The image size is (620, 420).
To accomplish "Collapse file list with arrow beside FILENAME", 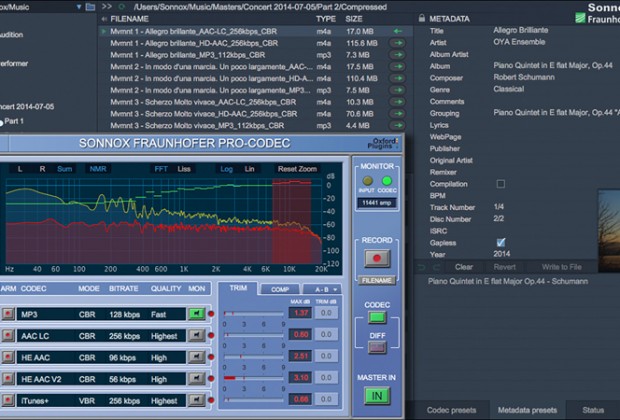I will pyautogui.click(x=104, y=19).
